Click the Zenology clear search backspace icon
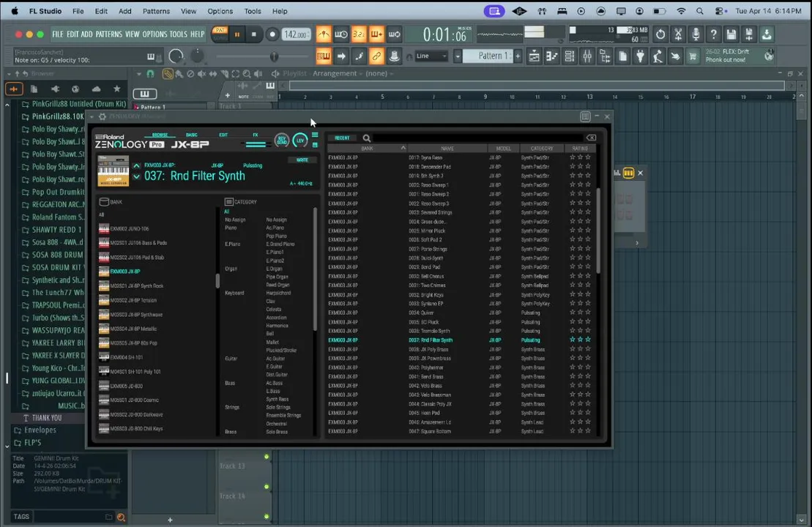The height and width of the screenshot is (527, 812). [591, 138]
